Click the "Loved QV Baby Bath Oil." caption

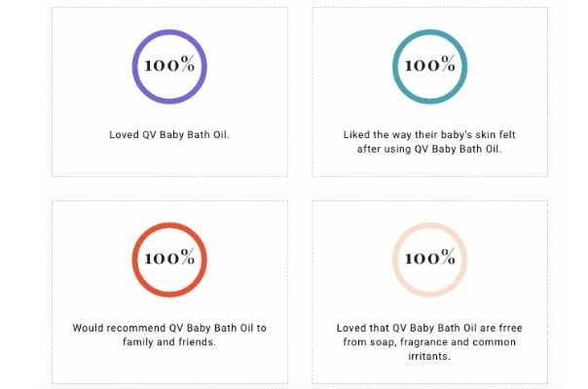click(169, 135)
